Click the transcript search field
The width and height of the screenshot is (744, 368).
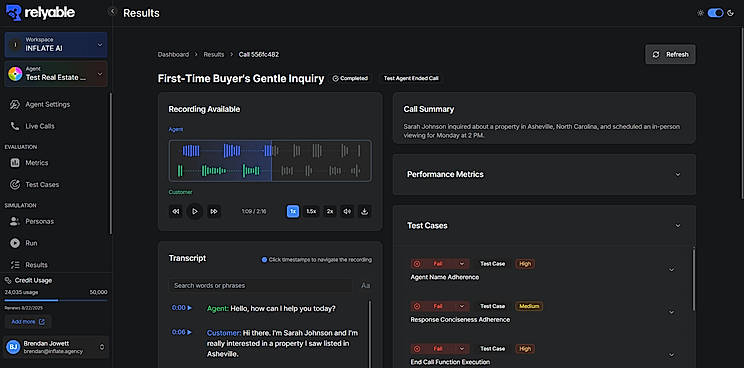click(260, 285)
